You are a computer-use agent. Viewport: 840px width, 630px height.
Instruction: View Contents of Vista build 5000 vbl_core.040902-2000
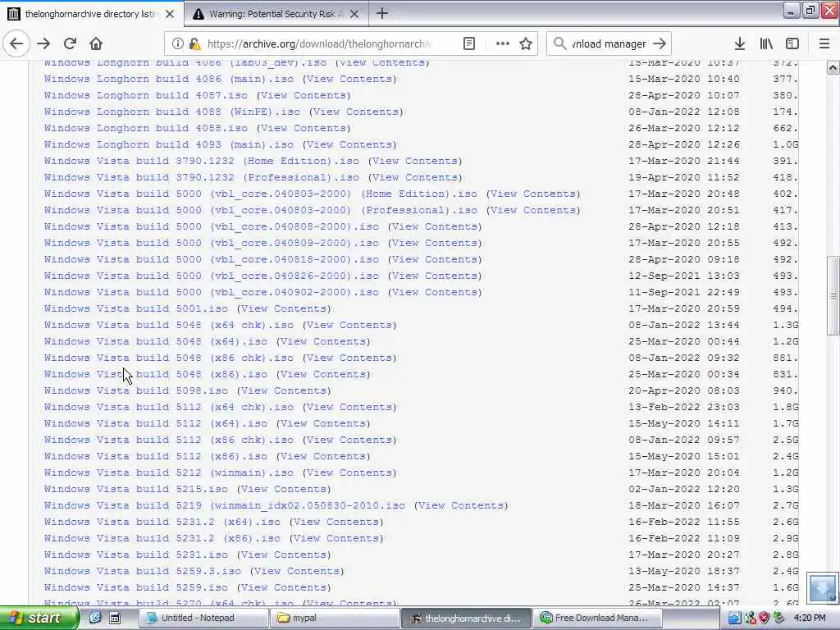click(x=435, y=293)
